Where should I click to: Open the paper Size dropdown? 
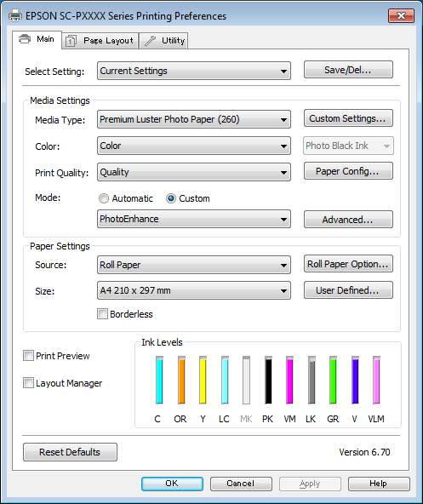coord(194,290)
